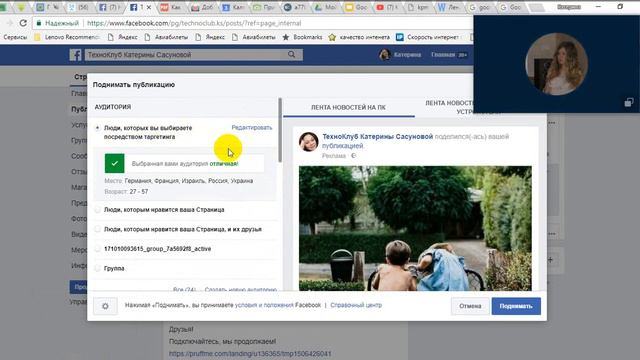Open the качество интернета bookmark

tap(359, 37)
